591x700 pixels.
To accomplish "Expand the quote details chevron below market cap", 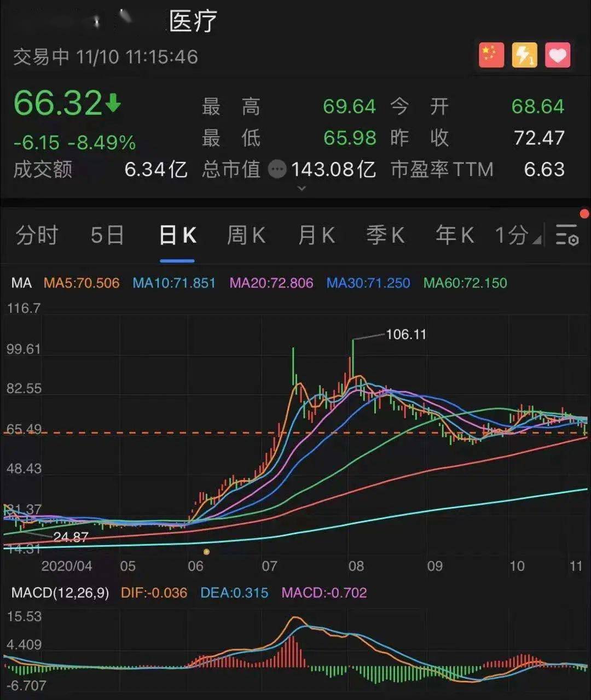I will pyautogui.click(x=301, y=189).
